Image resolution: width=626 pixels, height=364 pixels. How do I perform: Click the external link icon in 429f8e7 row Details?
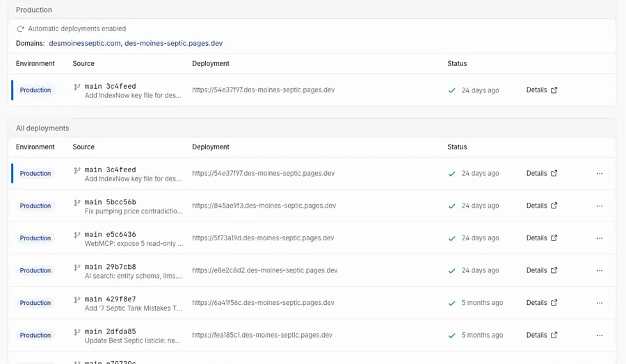(554, 303)
